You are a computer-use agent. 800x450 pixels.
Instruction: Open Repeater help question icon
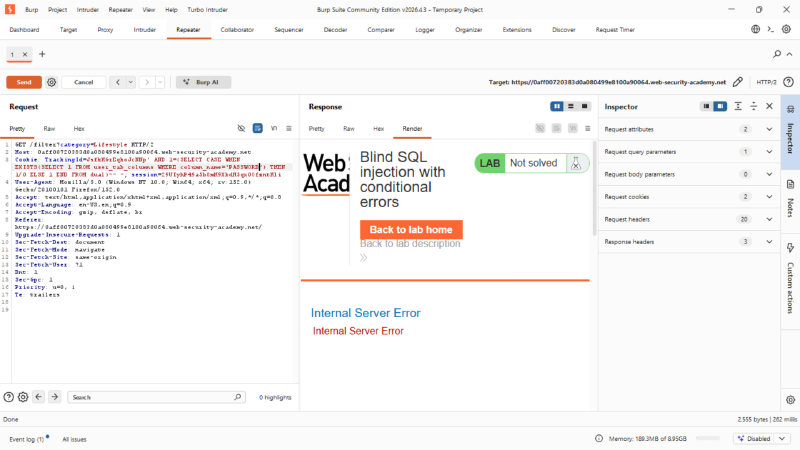pos(788,82)
